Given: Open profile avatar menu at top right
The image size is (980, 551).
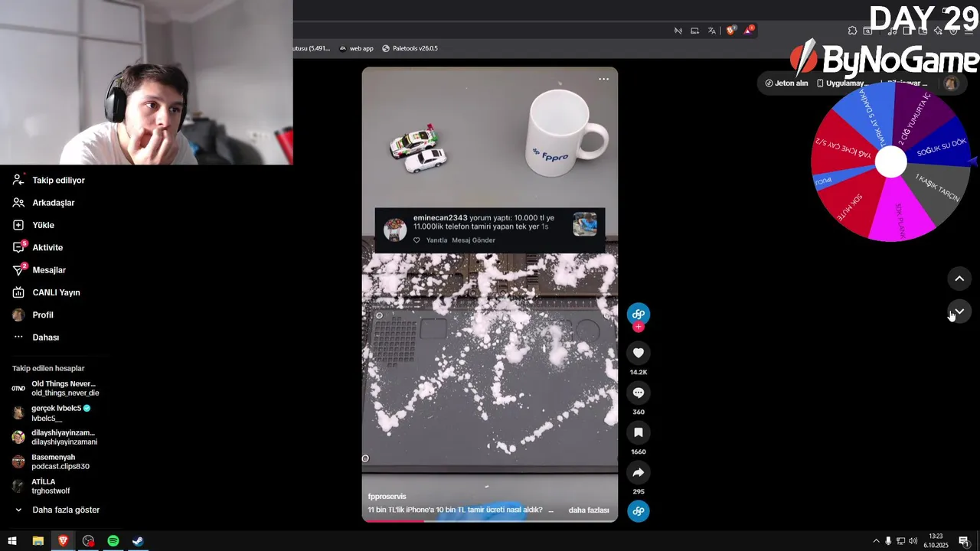Looking at the screenshot, I should (x=951, y=83).
